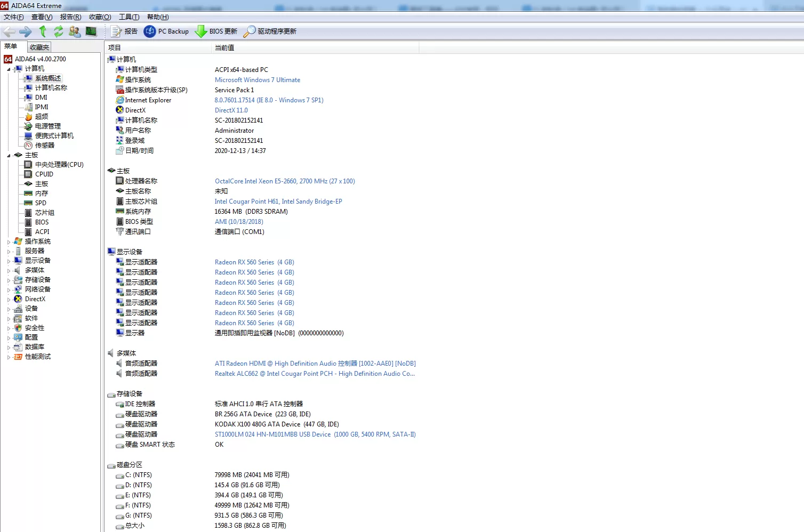This screenshot has width=804, height=532.
Task: Open the ST1000LM 024 HN-M101MBB drive link
Action: coord(315,434)
